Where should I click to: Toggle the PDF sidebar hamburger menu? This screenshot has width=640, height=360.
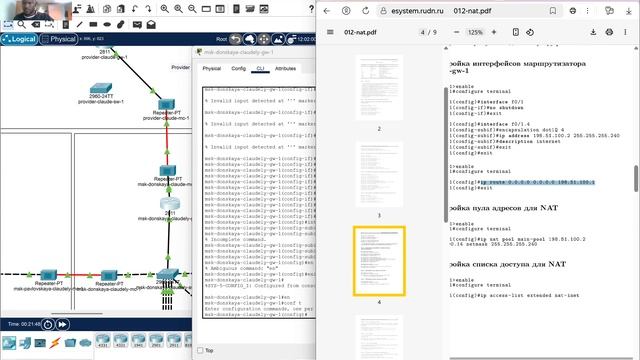point(330,32)
